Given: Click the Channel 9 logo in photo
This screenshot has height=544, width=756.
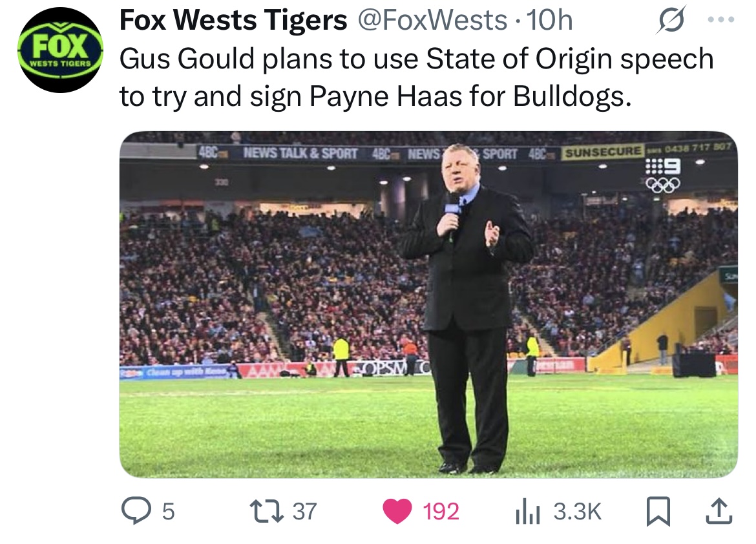Looking at the screenshot, I should point(664,176).
